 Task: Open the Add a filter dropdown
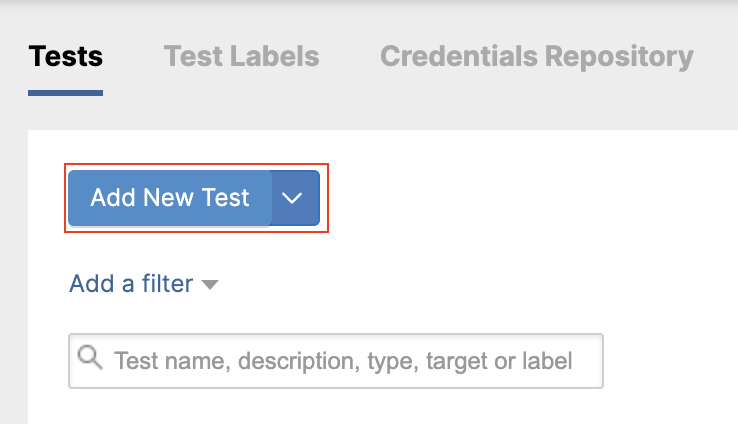(143, 284)
